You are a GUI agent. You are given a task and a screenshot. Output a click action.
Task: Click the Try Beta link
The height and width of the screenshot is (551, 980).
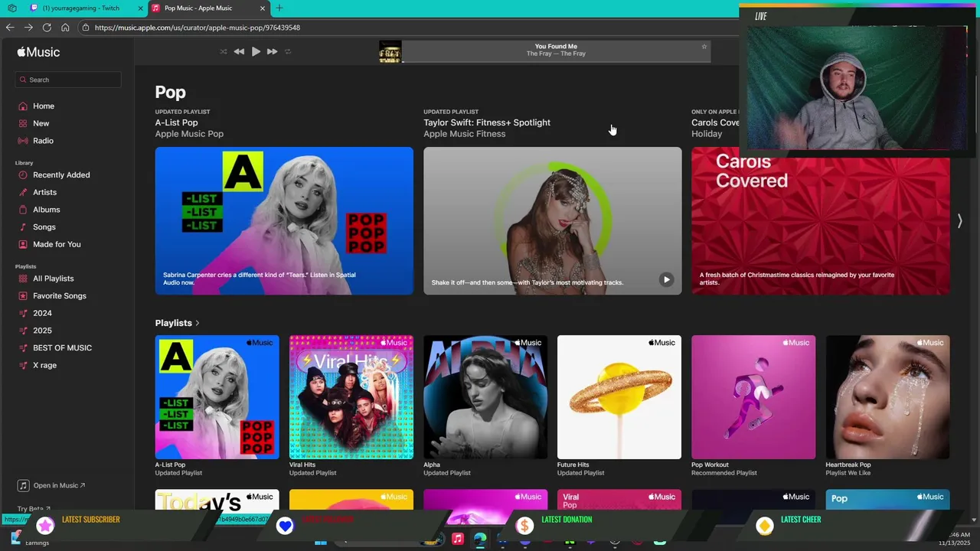tap(34, 509)
